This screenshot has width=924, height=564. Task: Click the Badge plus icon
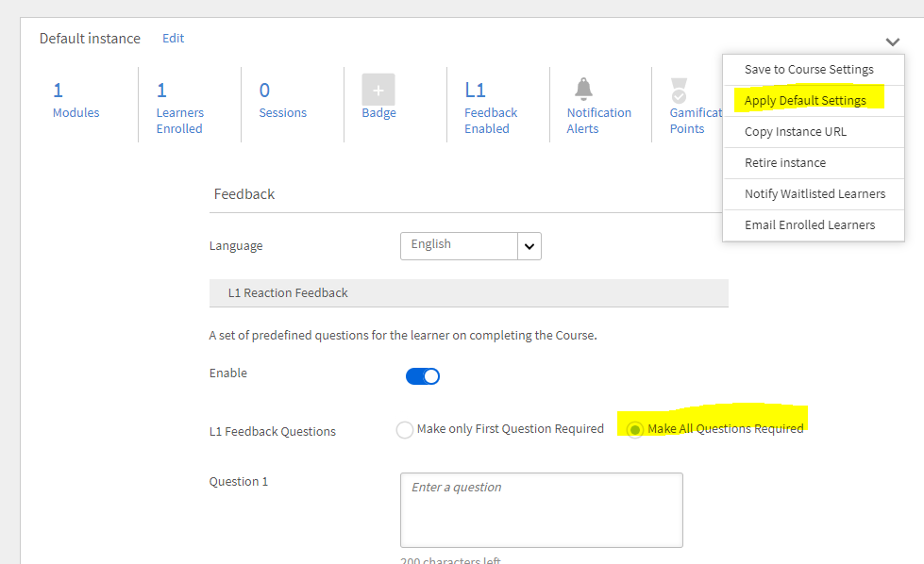point(378,90)
